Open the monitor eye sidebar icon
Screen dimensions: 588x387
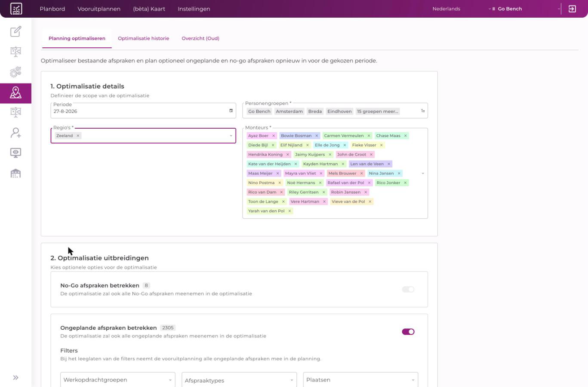pyautogui.click(x=15, y=153)
